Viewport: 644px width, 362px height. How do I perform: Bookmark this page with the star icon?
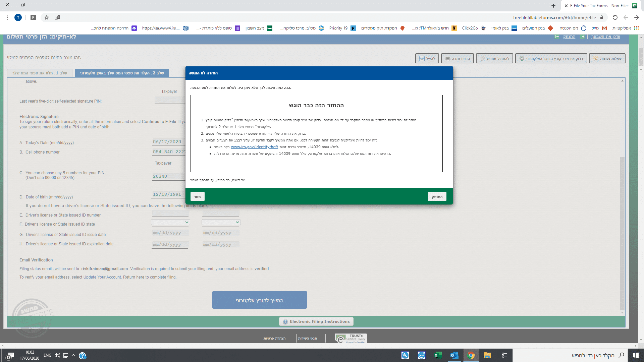coord(47,17)
